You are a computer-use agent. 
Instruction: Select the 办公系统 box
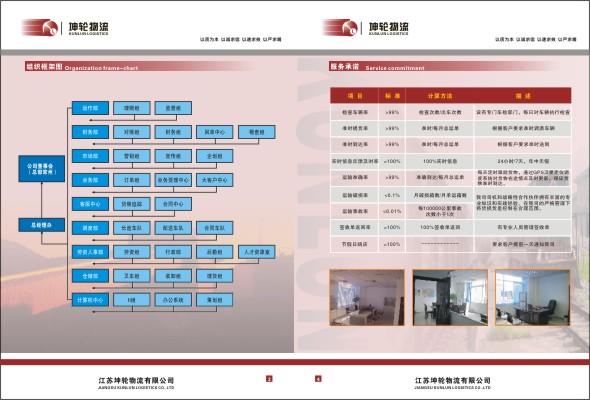click(x=173, y=300)
